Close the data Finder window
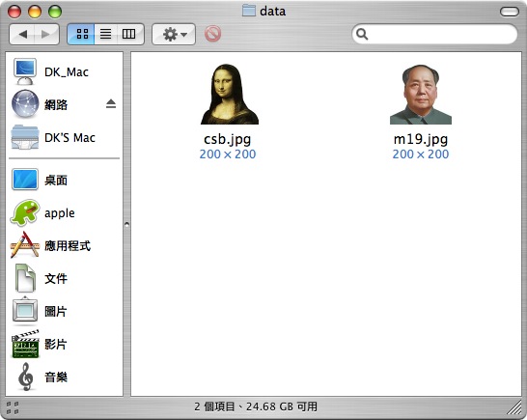The image size is (527, 420). [x=14, y=12]
